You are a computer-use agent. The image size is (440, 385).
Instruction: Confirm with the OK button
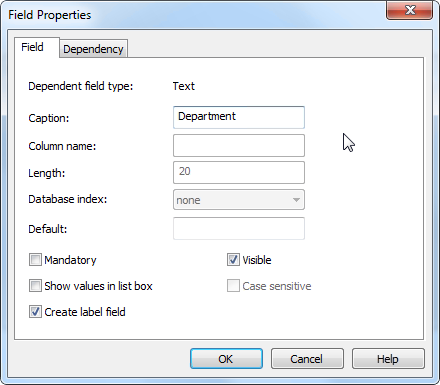click(x=226, y=359)
